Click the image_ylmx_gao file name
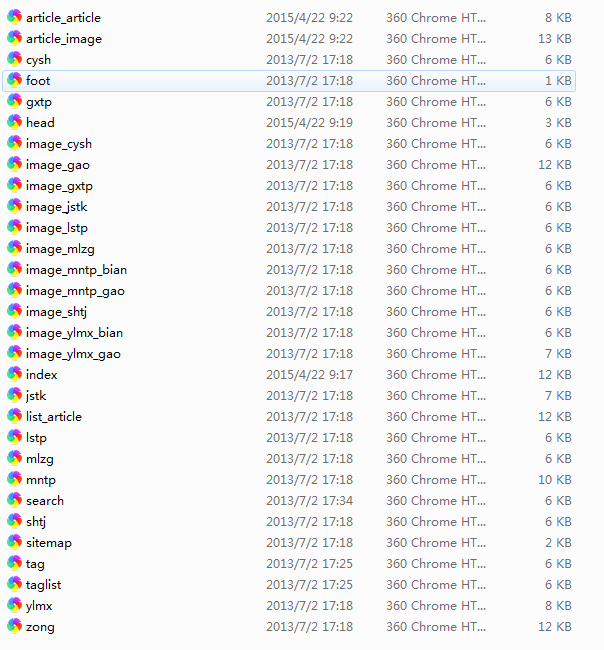Viewport: 604px width, 650px height. click(74, 354)
